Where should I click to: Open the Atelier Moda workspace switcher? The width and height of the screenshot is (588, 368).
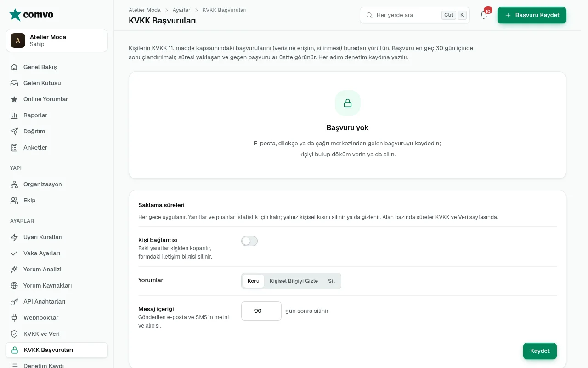click(57, 40)
